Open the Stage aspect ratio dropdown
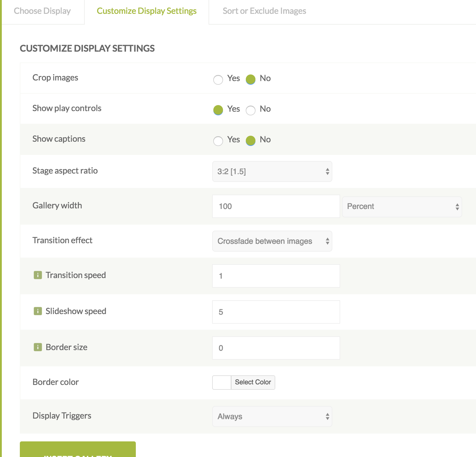 click(x=272, y=171)
